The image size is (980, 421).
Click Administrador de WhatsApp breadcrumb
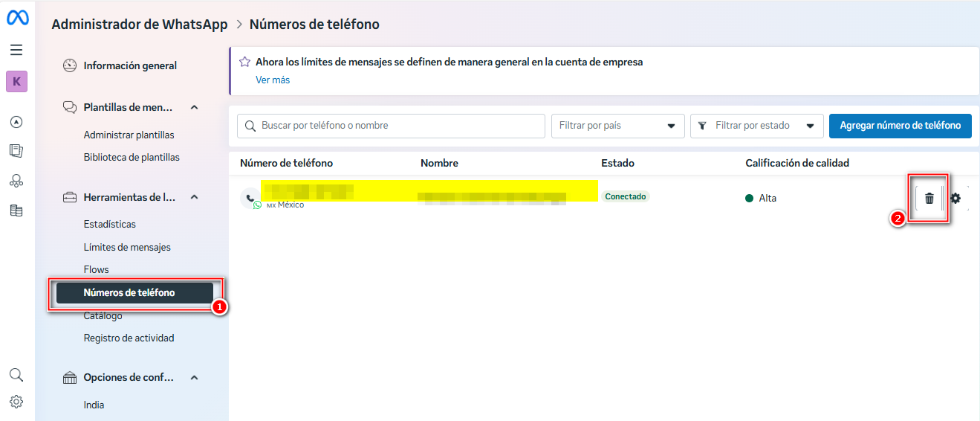point(140,25)
